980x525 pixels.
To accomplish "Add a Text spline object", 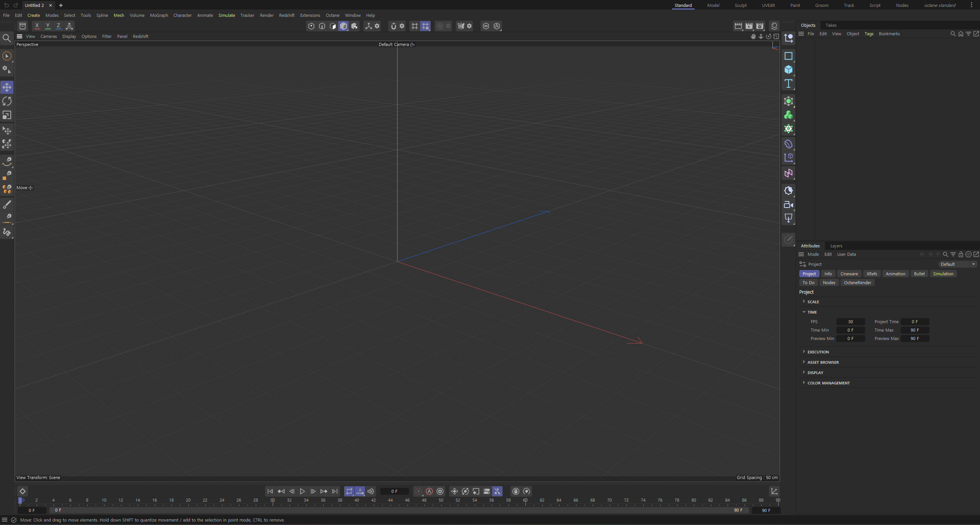I will (789, 83).
